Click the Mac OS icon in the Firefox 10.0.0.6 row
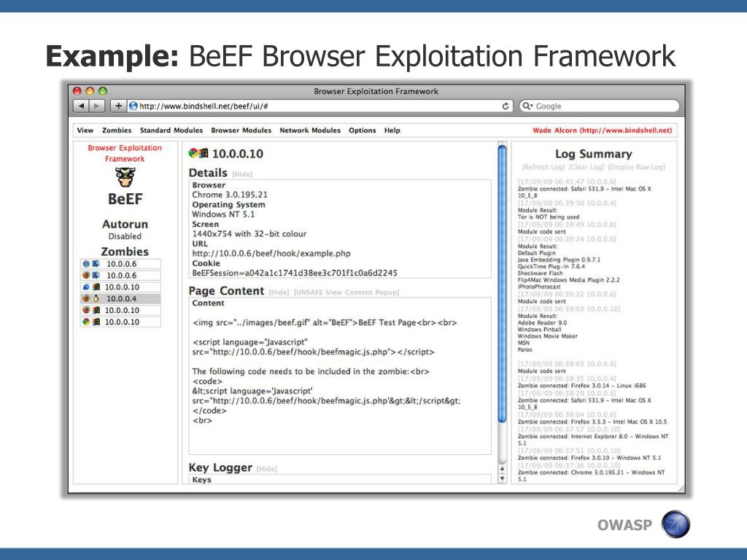The width and height of the screenshot is (747, 560). [96, 275]
